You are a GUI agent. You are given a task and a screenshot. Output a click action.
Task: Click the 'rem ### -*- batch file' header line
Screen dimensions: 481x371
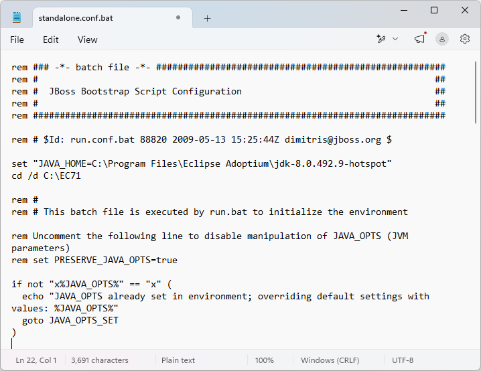(x=228, y=67)
